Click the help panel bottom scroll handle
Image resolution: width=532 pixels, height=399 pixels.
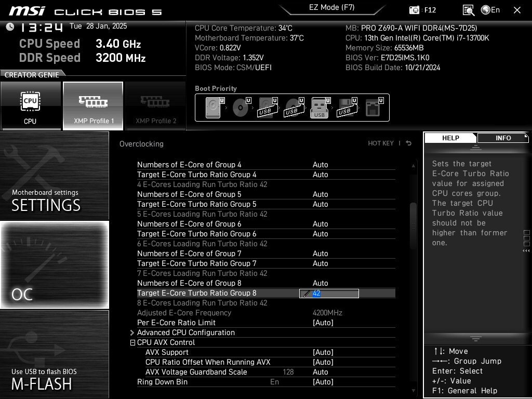(476, 338)
